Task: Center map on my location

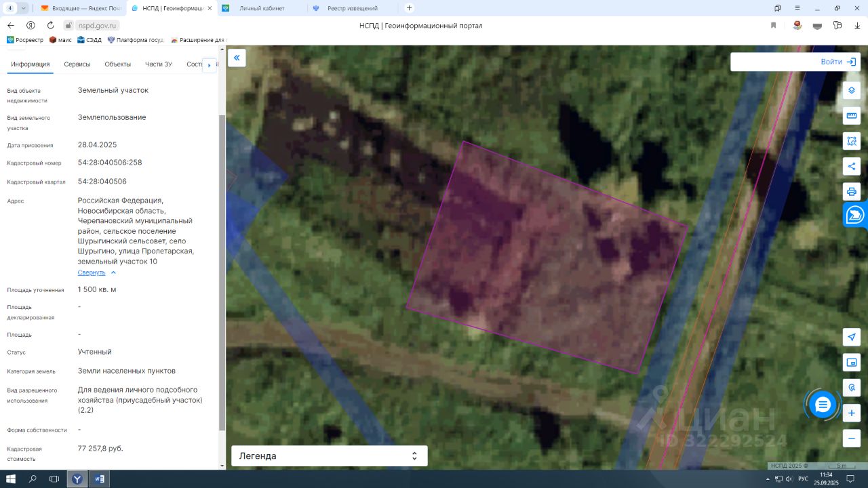Action: click(x=852, y=337)
